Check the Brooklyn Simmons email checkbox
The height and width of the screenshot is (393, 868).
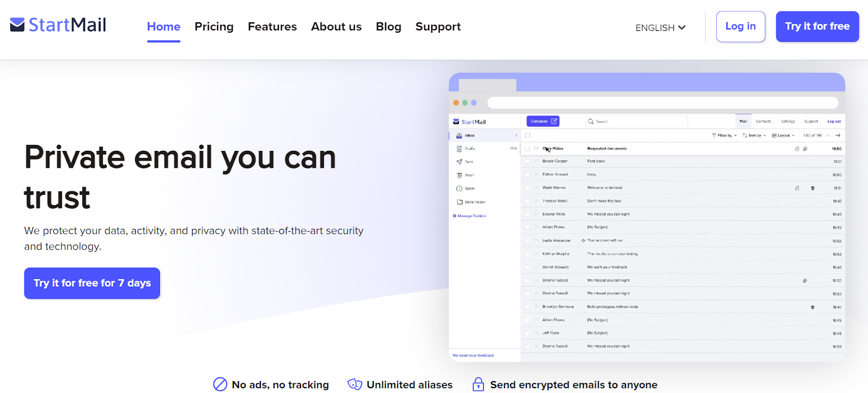click(x=527, y=307)
